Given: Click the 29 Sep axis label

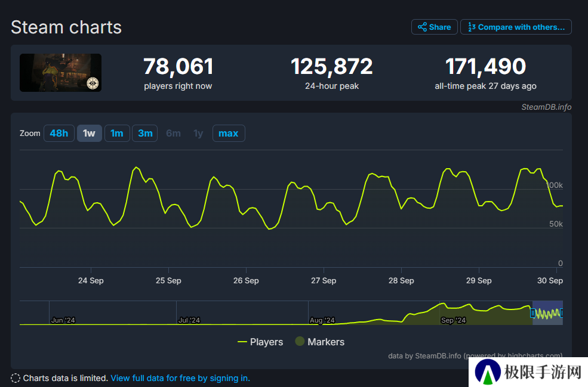Looking at the screenshot, I should [x=479, y=281].
